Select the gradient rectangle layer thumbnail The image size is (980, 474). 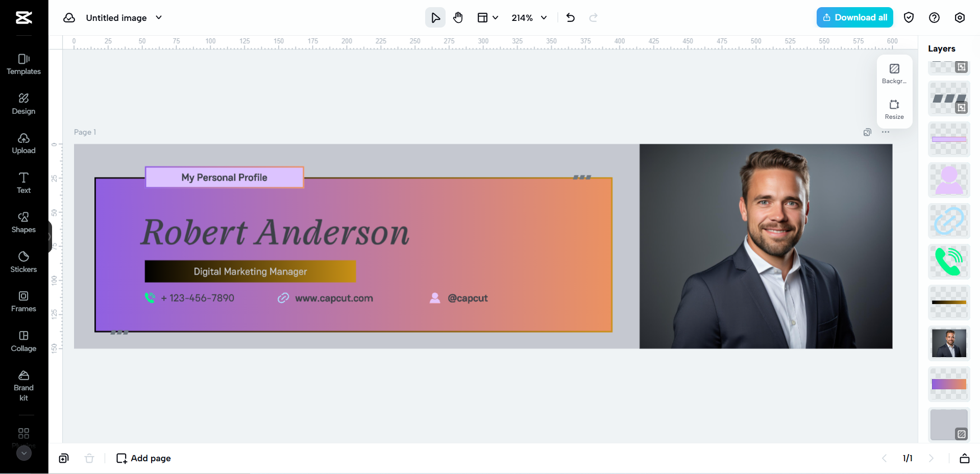coord(948,384)
